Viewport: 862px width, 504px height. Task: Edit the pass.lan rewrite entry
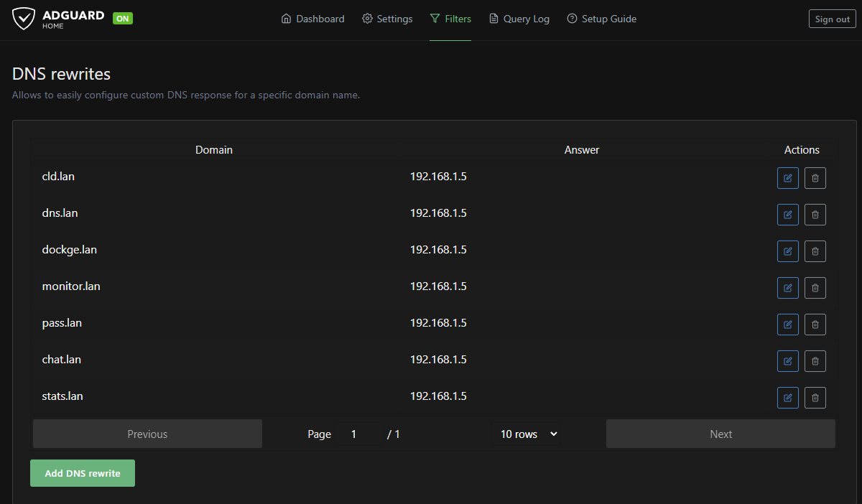[x=787, y=325]
